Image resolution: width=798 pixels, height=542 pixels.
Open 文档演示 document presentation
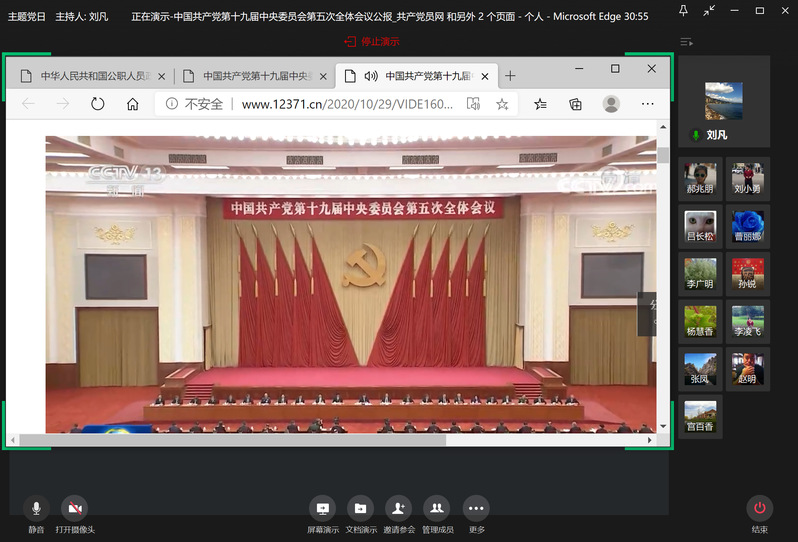point(360,508)
